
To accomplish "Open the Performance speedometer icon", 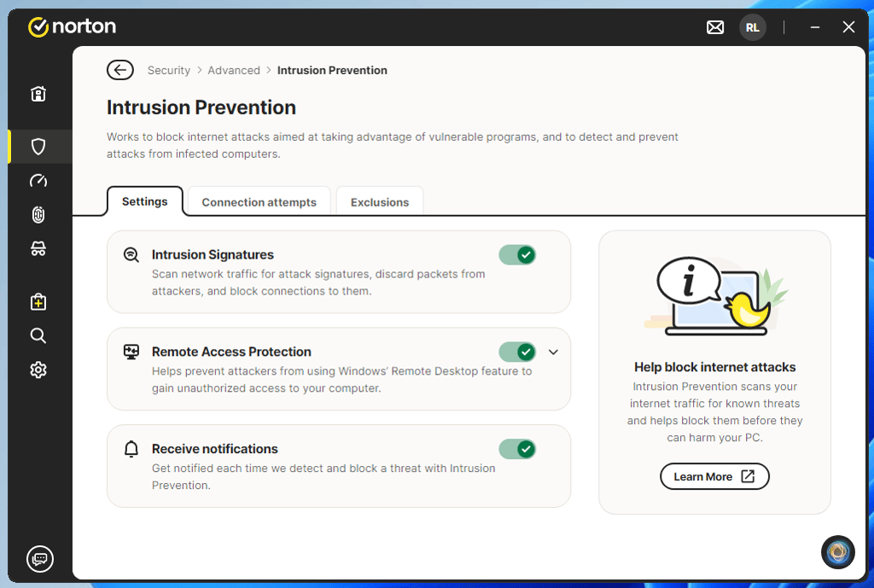I will 38,181.
